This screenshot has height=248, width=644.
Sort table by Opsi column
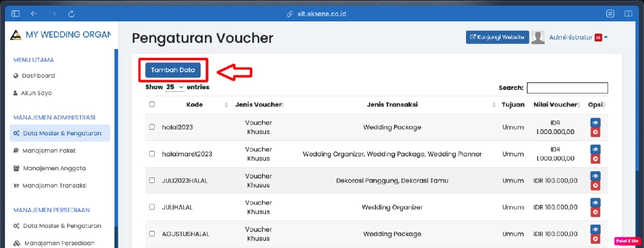[595, 105]
